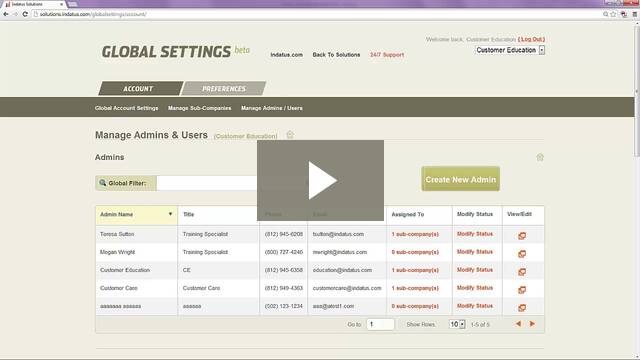Screen dimensions: 640x360
Task: Click Modify Status for Customer Education row
Action: (475, 270)
